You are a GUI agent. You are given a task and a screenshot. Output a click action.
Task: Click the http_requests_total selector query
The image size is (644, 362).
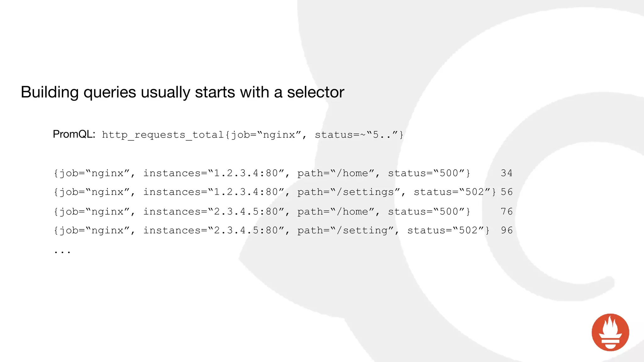[253, 135]
